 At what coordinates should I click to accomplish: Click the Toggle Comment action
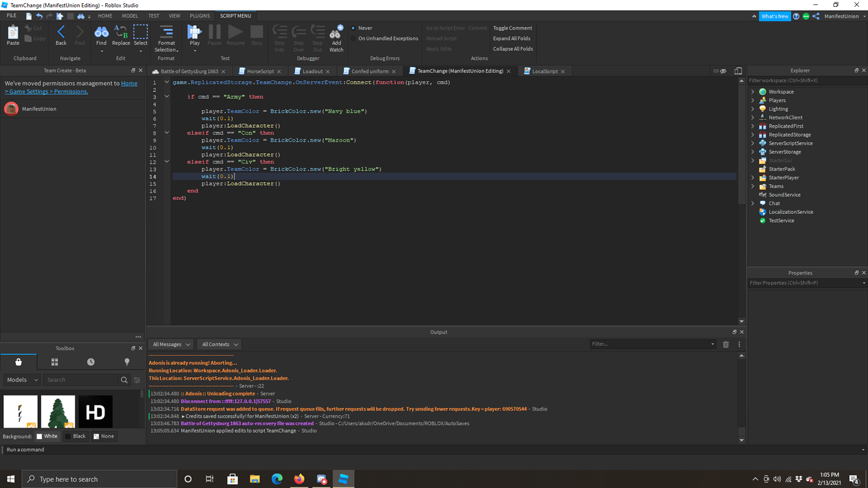[x=513, y=28]
